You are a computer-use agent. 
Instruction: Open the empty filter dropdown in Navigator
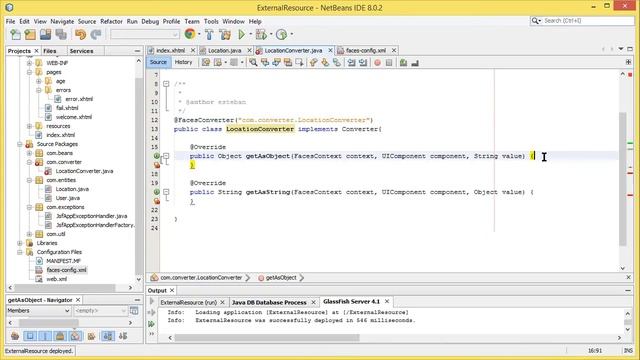(x=100, y=311)
